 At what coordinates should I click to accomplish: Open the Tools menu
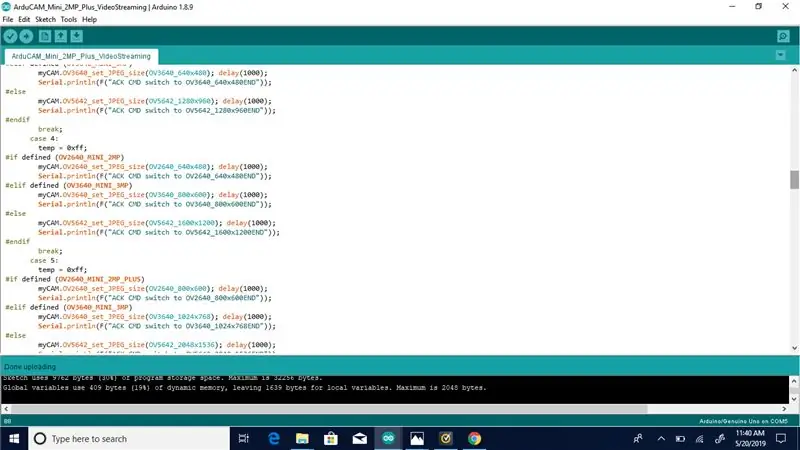click(68, 19)
